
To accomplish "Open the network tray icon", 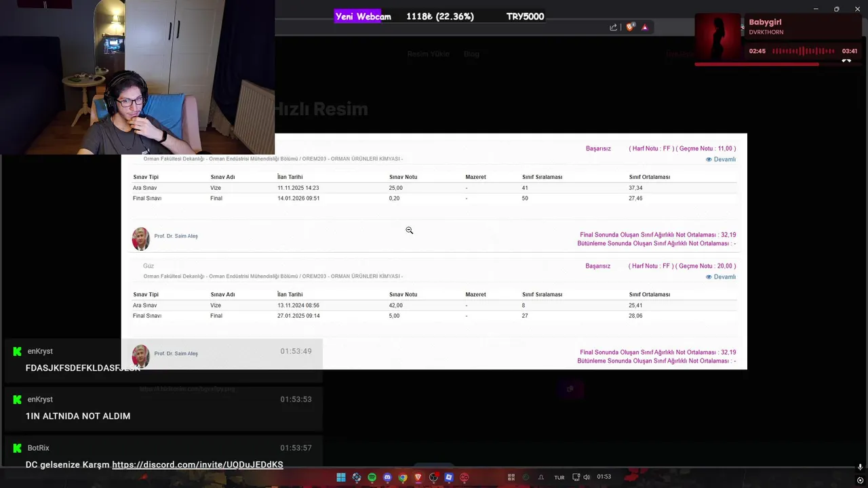I will (x=576, y=477).
